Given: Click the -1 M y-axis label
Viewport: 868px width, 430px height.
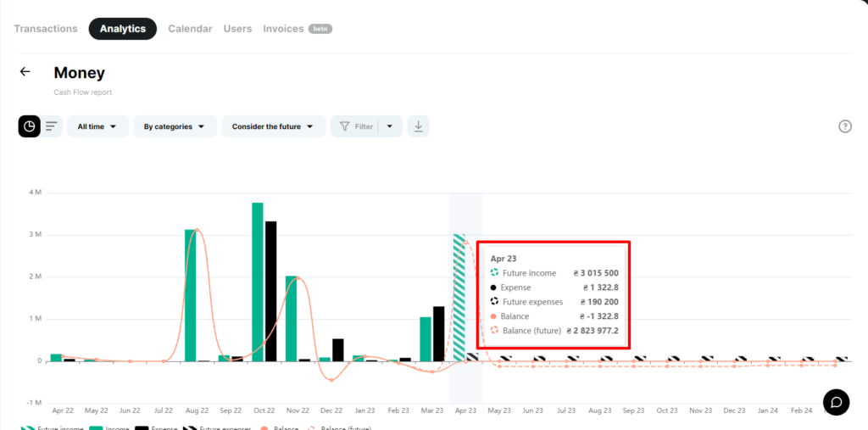Looking at the screenshot, I should (x=34, y=403).
